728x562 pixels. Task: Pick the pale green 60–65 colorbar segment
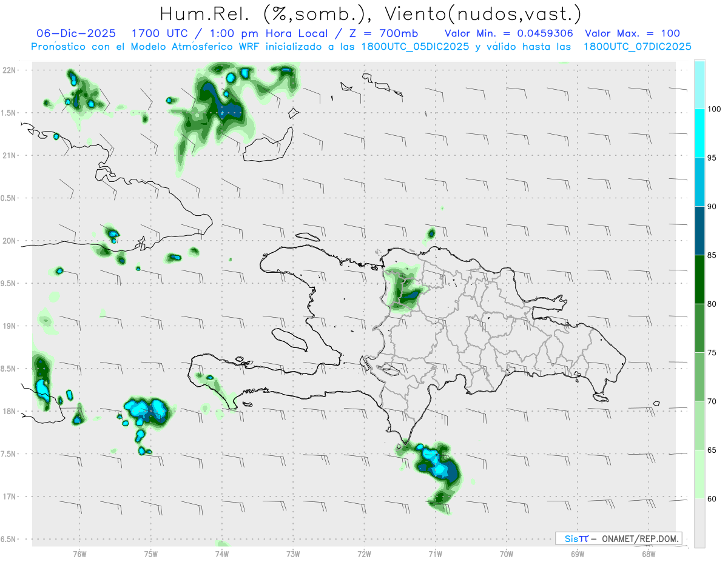[699, 474]
